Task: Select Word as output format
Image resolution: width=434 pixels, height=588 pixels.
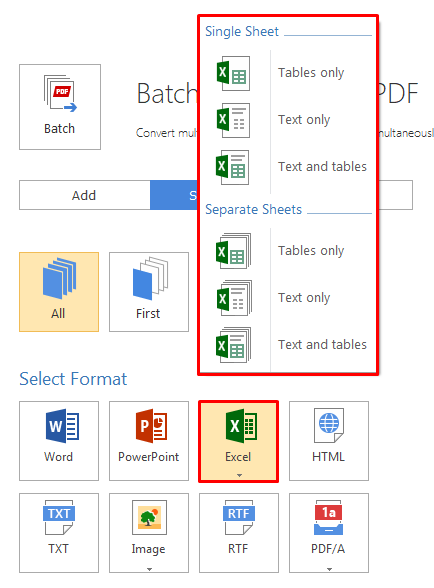Action: (59, 441)
